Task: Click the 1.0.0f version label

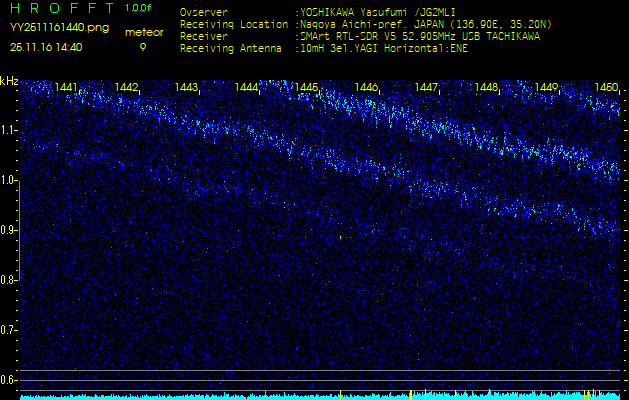Action: [139, 8]
